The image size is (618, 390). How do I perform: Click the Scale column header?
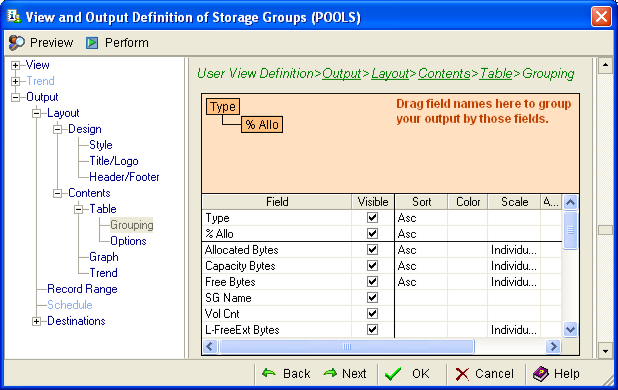[514, 202]
